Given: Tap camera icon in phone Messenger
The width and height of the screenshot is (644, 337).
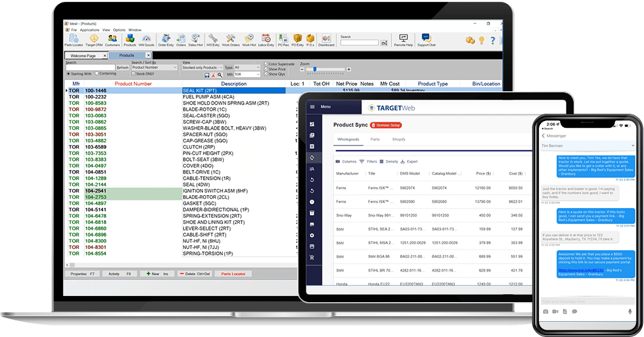Looking at the screenshot, I should 546,311.
